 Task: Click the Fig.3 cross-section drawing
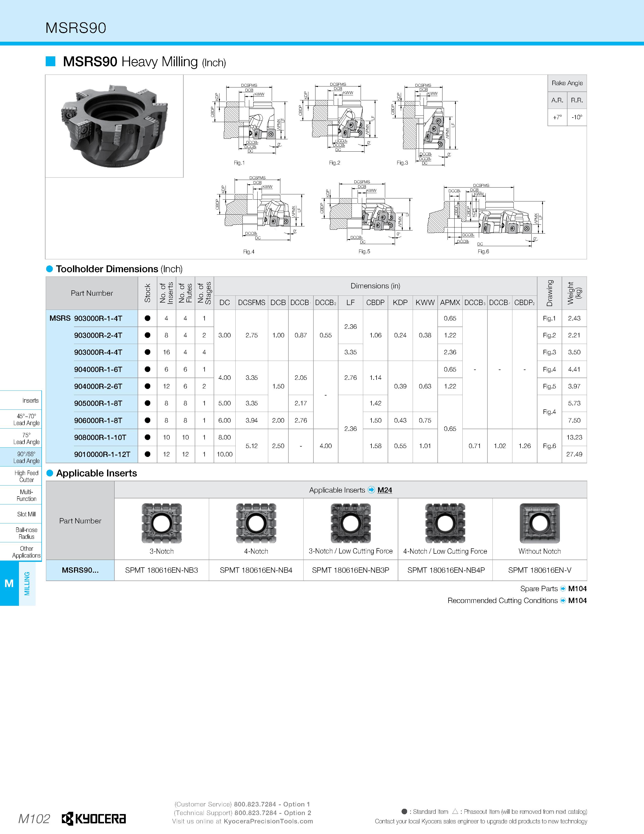424,125
